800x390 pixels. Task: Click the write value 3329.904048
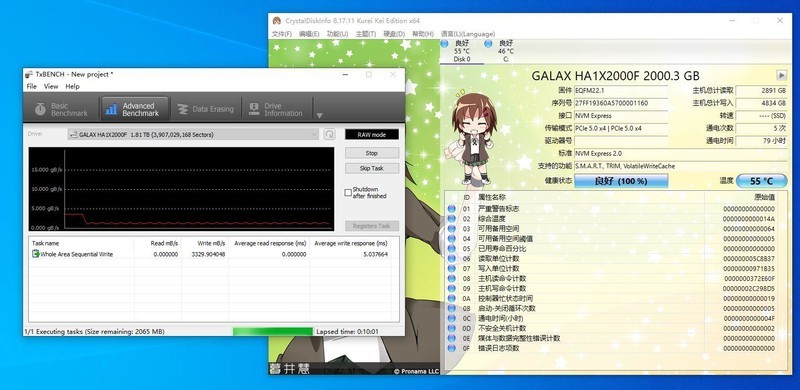pos(208,254)
